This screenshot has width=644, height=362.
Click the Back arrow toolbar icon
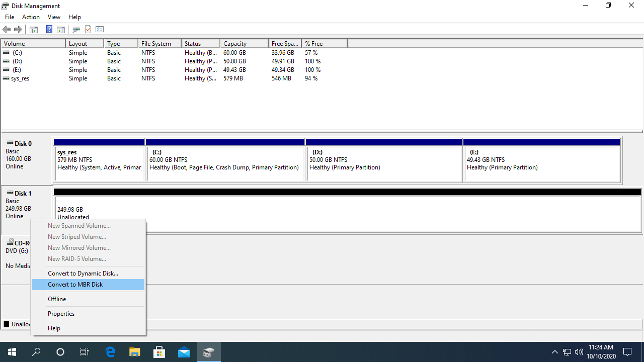tap(7, 30)
